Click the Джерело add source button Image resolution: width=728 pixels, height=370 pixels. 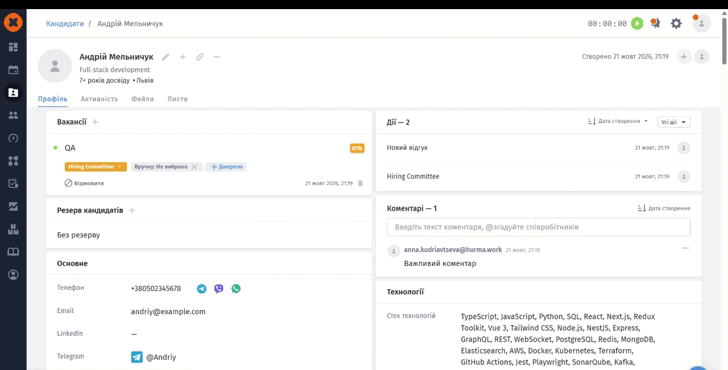(x=226, y=167)
